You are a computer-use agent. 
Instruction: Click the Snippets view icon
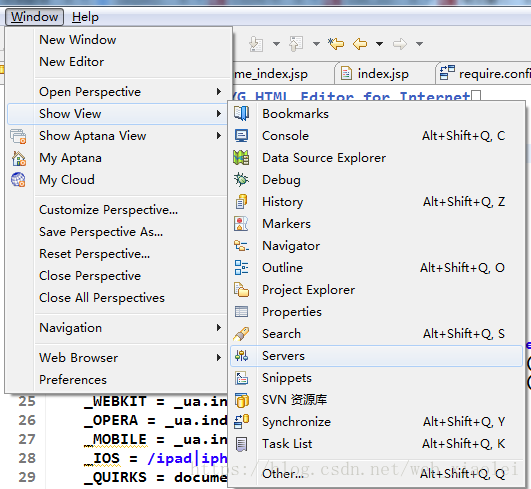241,378
